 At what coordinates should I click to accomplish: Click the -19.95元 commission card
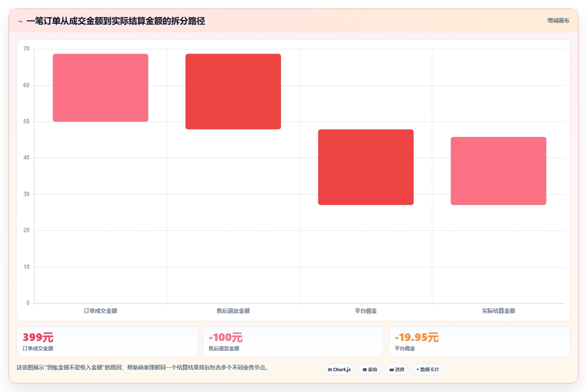(479, 341)
